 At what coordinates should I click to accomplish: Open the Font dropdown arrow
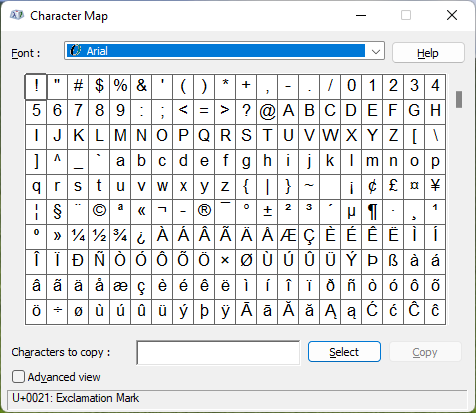point(376,51)
